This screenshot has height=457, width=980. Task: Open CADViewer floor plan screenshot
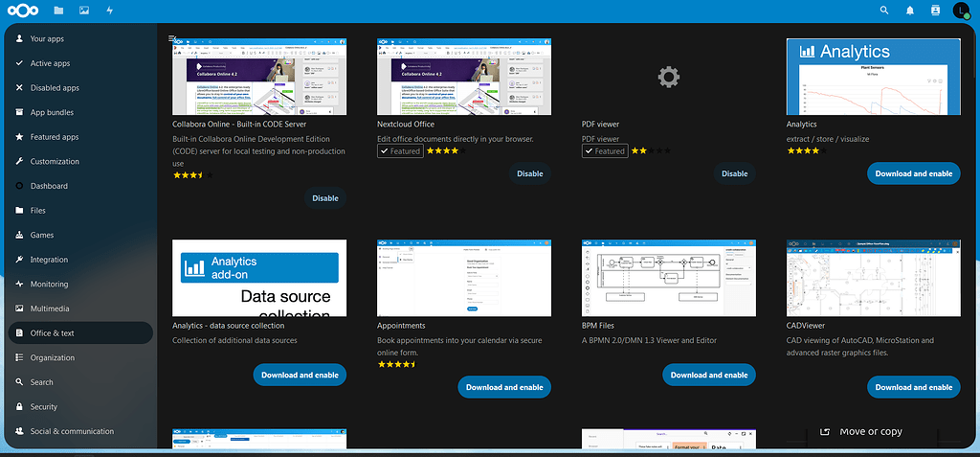coord(873,278)
